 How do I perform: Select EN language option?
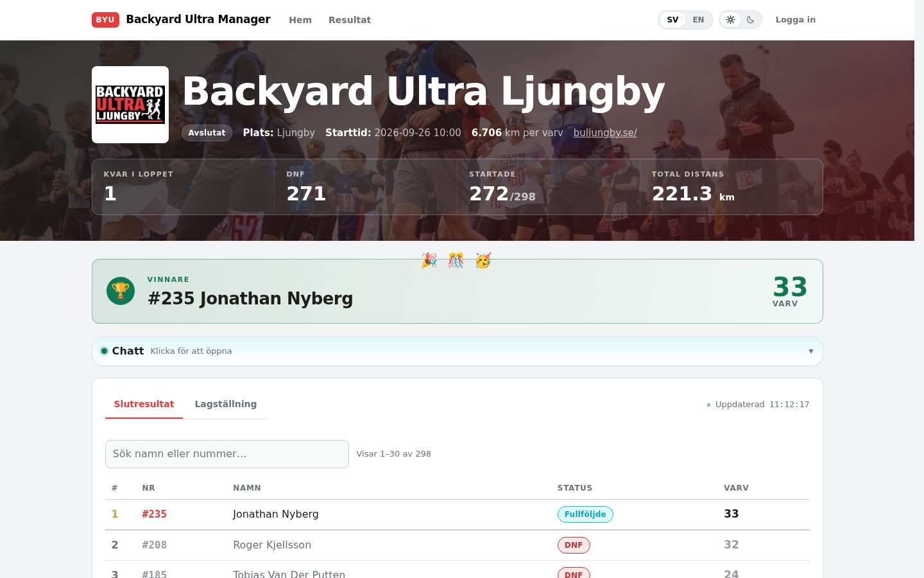[x=698, y=20]
